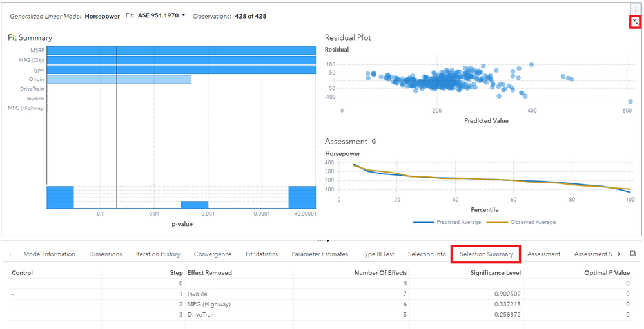Show more detail tabs with the right chevron
Viewport: 644px width, 329px height.
click(619, 254)
